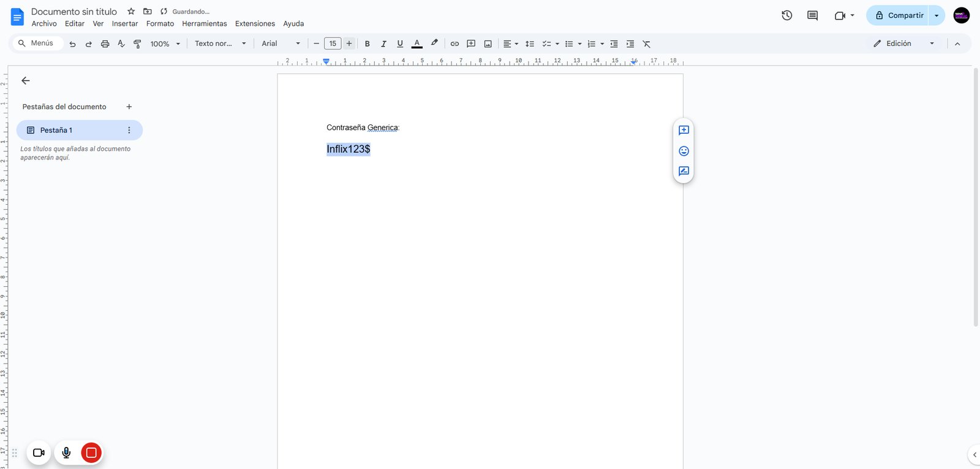The height and width of the screenshot is (469, 980).
Task: Click the suggest edits icon in the margin
Action: point(684,171)
